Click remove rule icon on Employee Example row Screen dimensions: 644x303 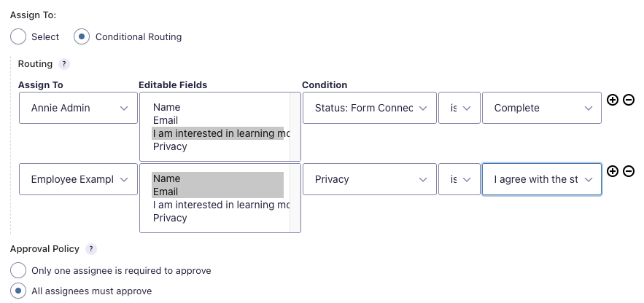click(628, 171)
